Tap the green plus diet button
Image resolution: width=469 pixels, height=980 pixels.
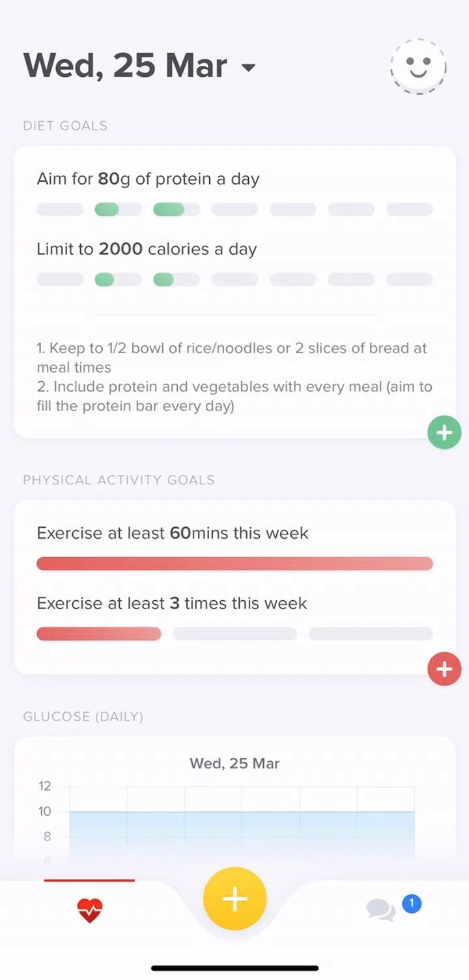pyautogui.click(x=444, y=433)
